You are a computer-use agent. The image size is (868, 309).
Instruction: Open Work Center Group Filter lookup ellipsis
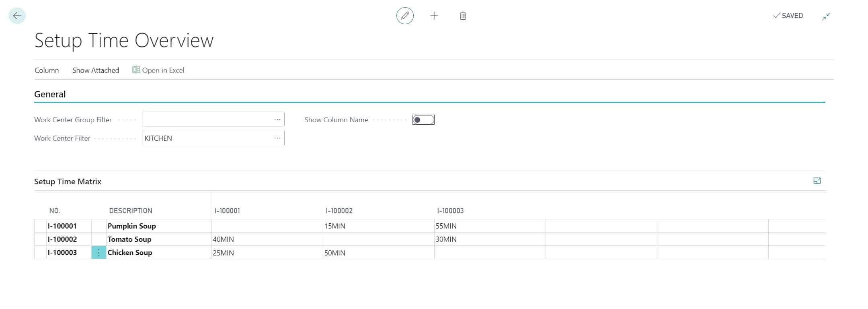coord(277,119)
